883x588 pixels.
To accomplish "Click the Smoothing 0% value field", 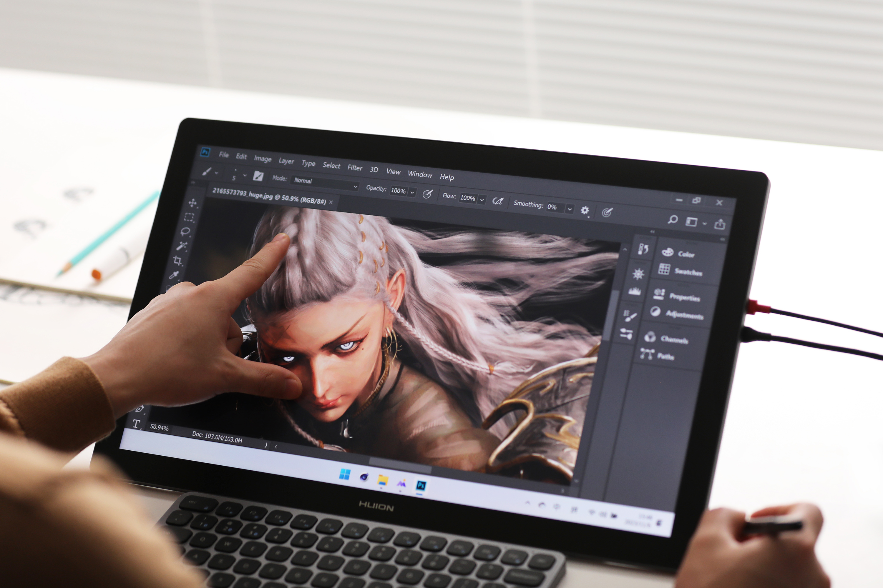I will [x=555, y=207].
